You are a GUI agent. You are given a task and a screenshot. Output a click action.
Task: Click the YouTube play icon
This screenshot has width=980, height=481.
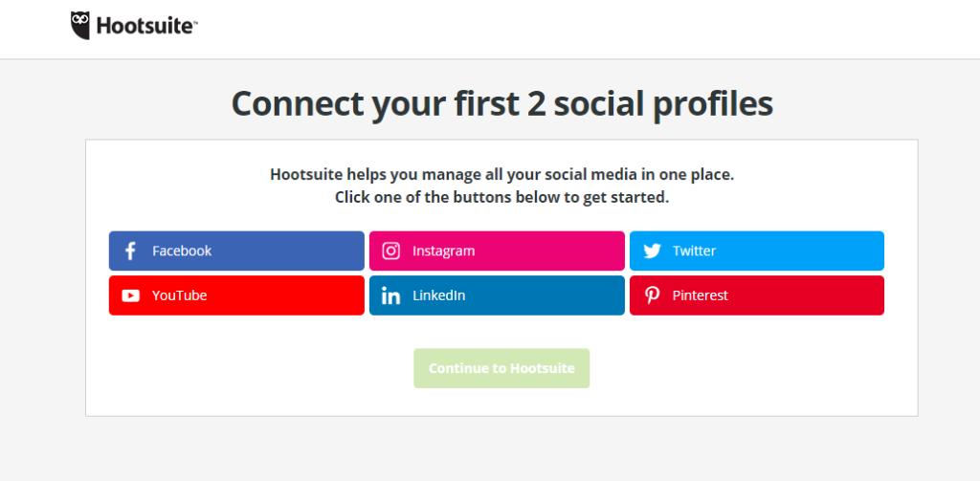coord(130,295)
